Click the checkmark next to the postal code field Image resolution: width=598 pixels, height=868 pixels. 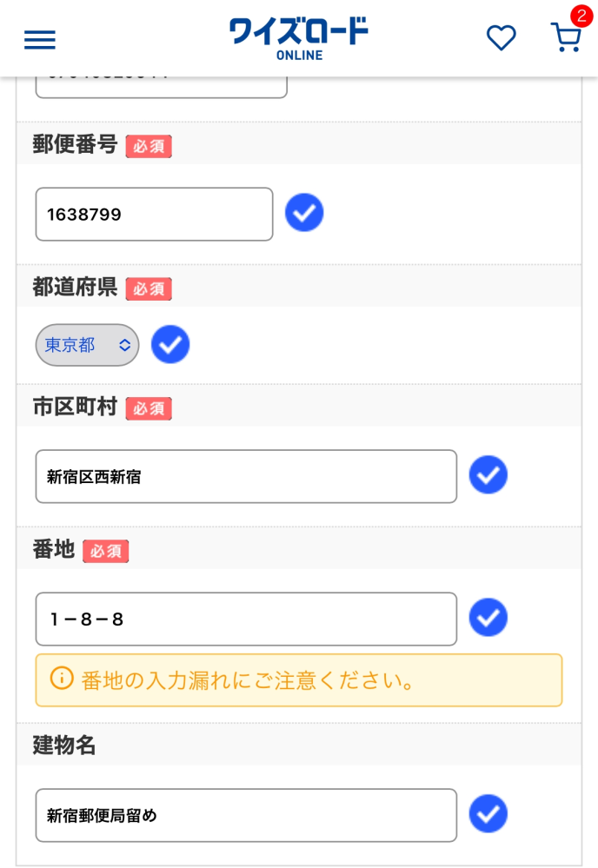click(x=304, y=212)
